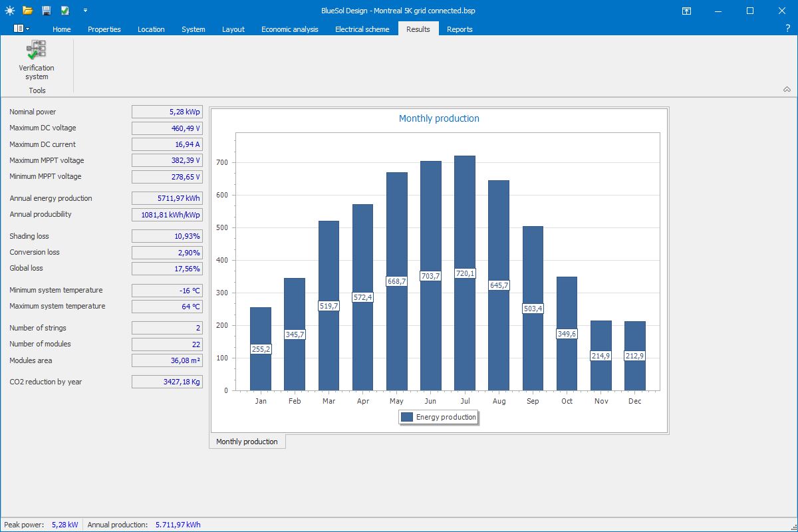
Task: Click the December bar value 212,9
Action: click(x=634, y=356)
